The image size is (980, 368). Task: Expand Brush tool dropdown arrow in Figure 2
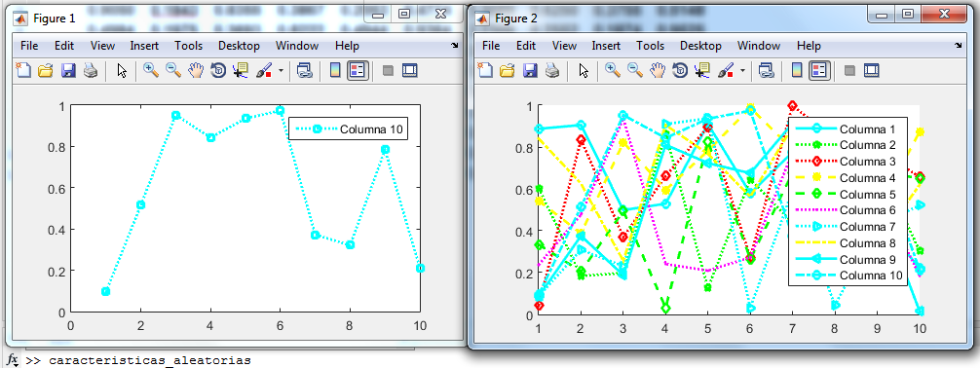tap(742, 71)
